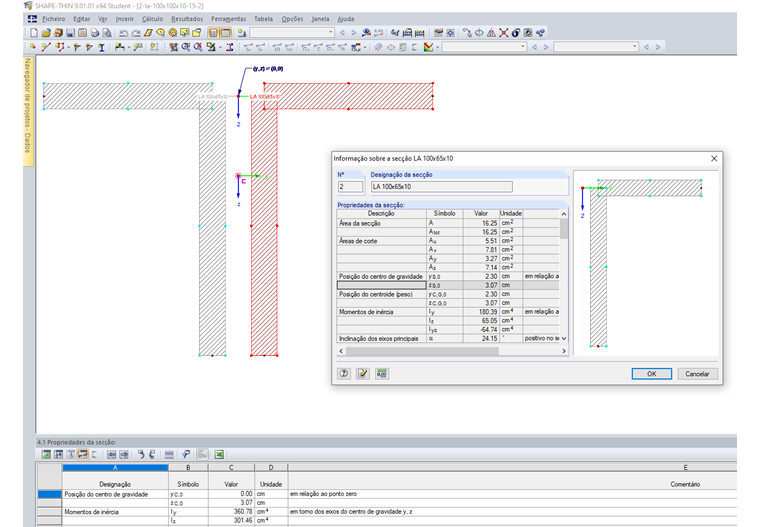Open color results palette icon
The image size is (760, 527).
tap(428, 47)
